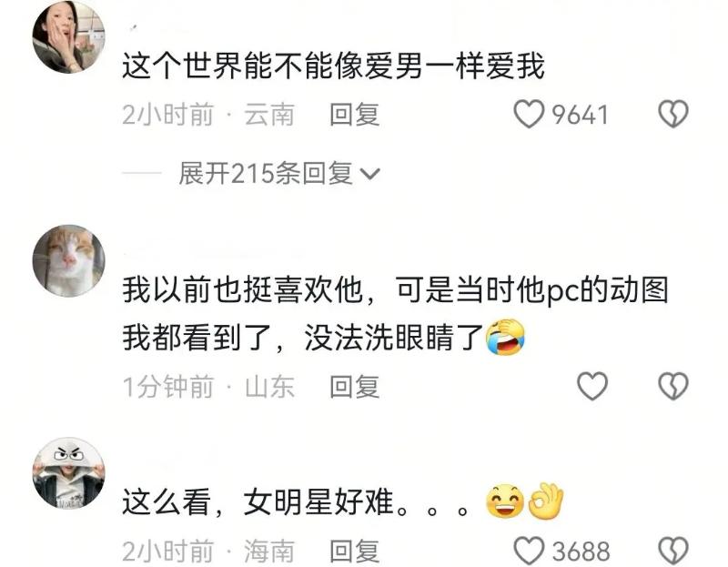Tap the 3688 like count
728x567 pixels.
click(581, 552)
